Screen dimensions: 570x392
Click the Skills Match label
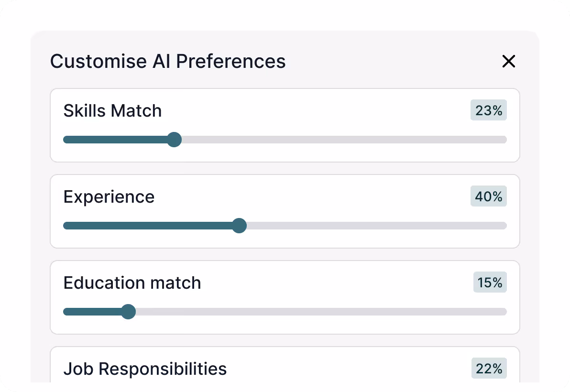pos(112,111)
